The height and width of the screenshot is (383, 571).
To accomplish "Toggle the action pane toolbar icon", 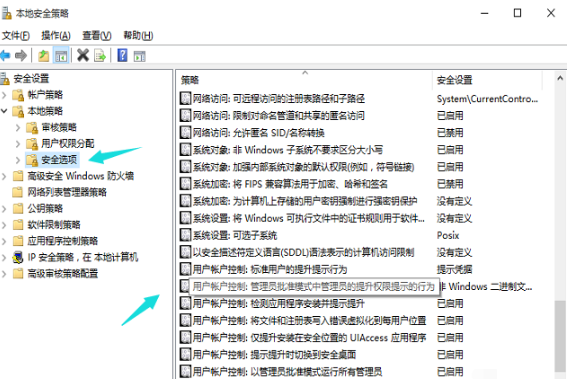I will [x=139, y=56].
